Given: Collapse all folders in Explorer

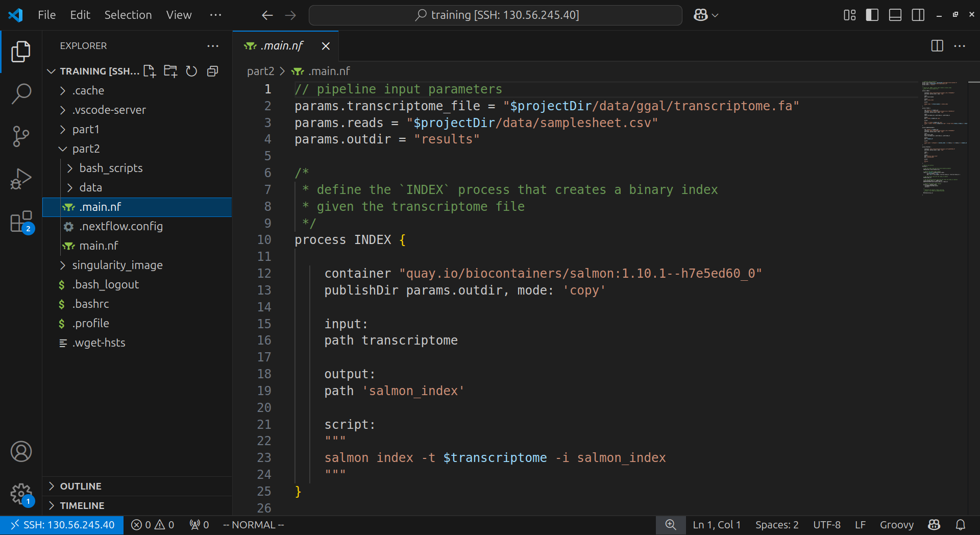Looking at the screenshot, I should (x=212, y=71).
